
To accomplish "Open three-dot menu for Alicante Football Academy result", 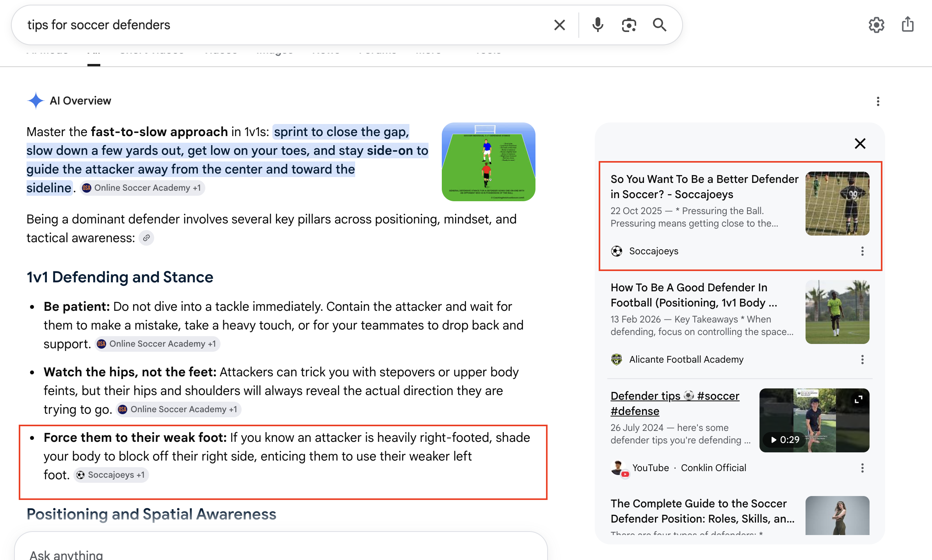I will (863, 360).
